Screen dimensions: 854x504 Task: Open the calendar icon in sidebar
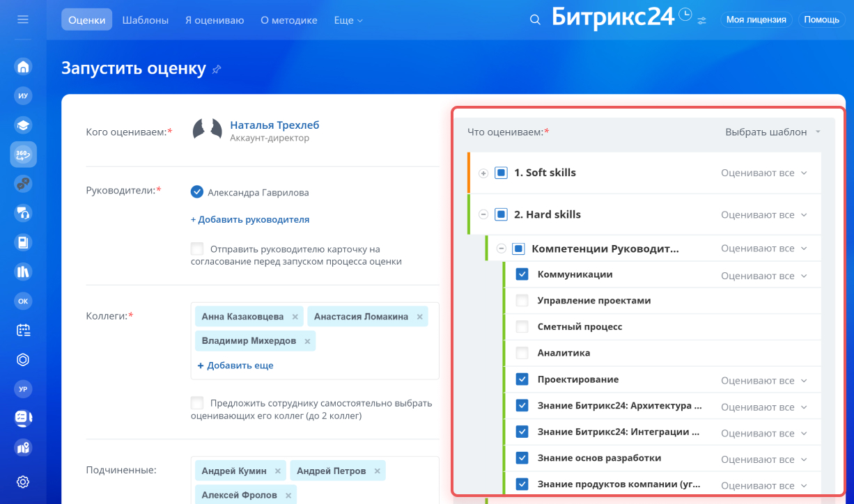(23, 330)
